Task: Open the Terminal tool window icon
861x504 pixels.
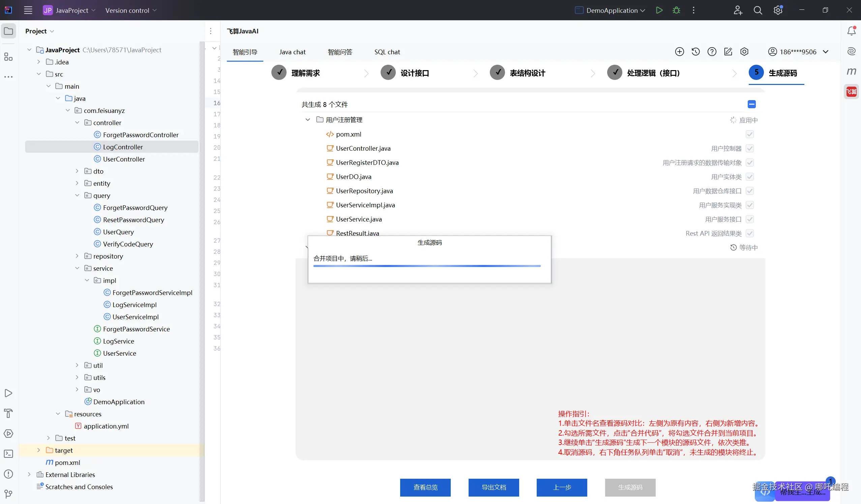Action: [8, 454]
